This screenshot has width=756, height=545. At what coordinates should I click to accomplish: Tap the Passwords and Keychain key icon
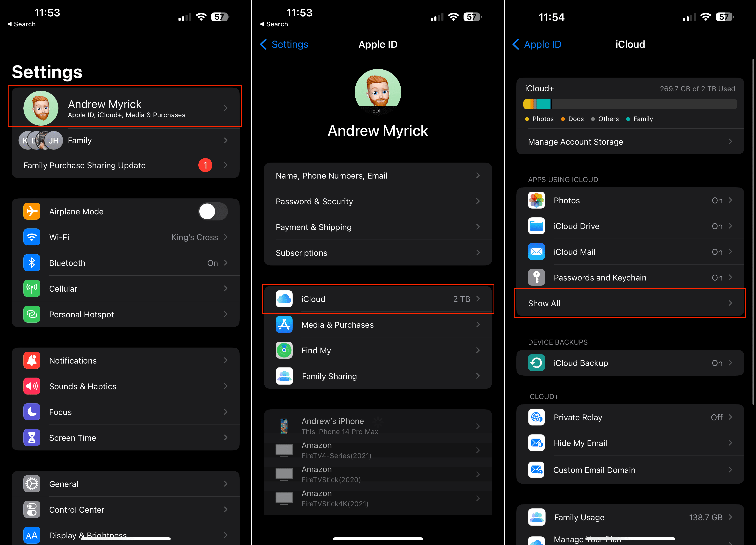[x=536, y=278]
